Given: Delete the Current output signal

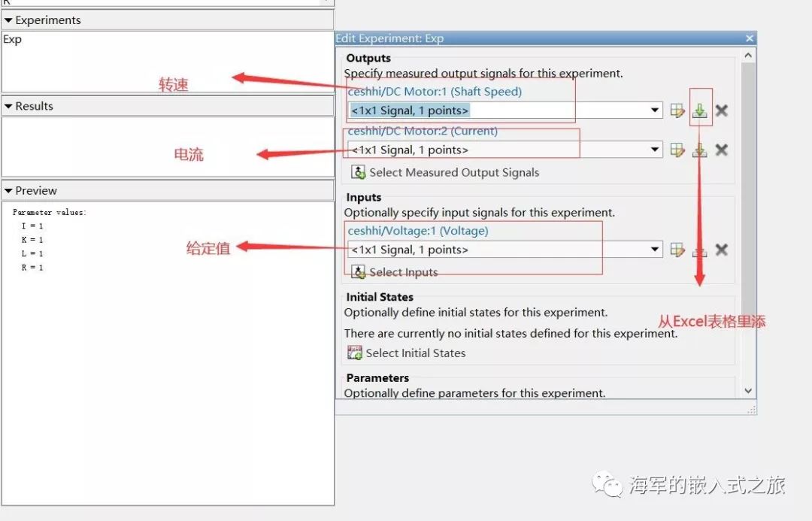Looking at the screenshot, I should click(x=721, y=150).
